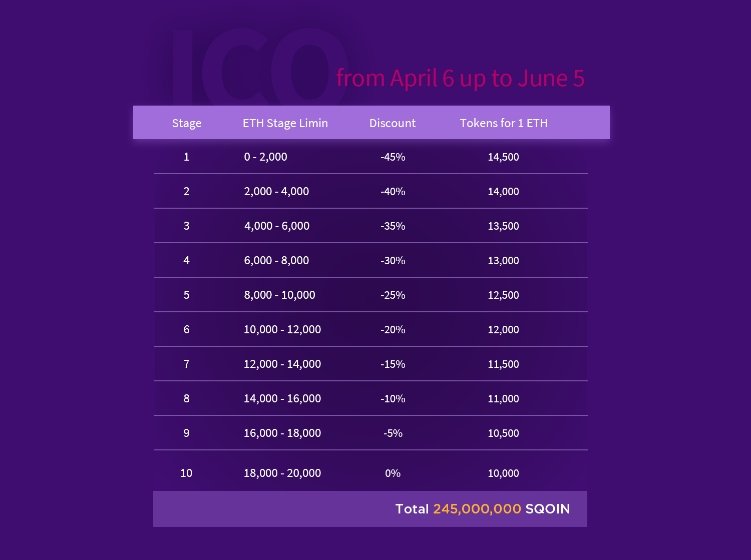Select the -35% discount in stage 3
This screenshot has height=560, width=751.
click(393, 226)
